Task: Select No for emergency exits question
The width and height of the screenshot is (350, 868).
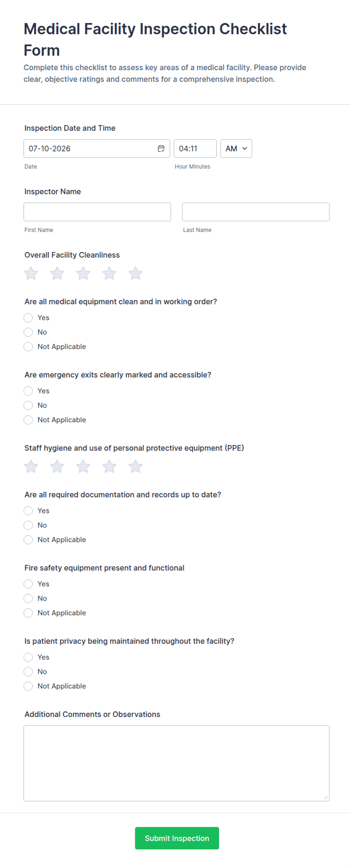Action: pos(28,405)
